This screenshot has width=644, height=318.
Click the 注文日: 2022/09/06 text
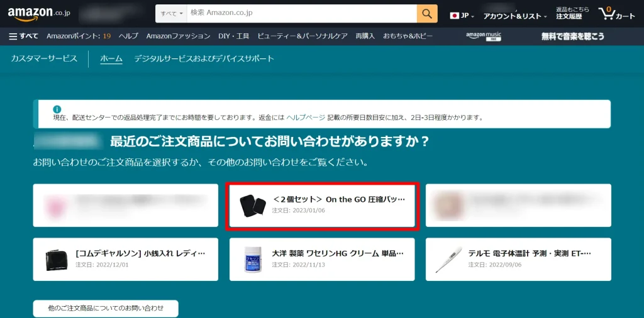point(495,265)
